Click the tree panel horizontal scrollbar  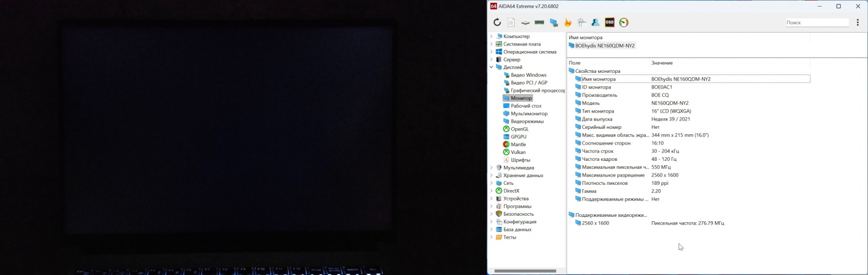click(525, 271)
